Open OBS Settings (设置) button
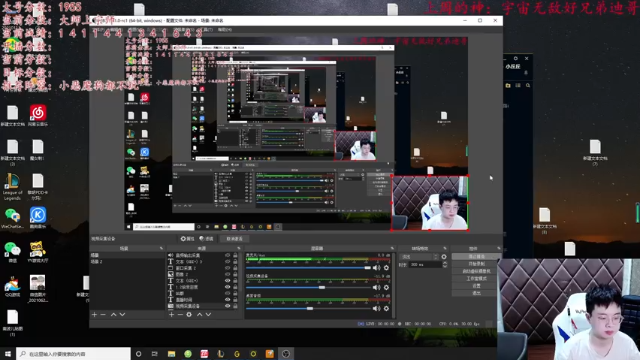Screen dimensions: 640x360 [x=476, y=286]
